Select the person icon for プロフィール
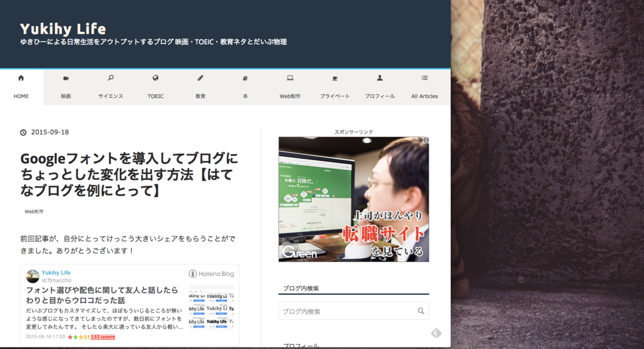Screen dimensions: 644x349 [379, 78]
